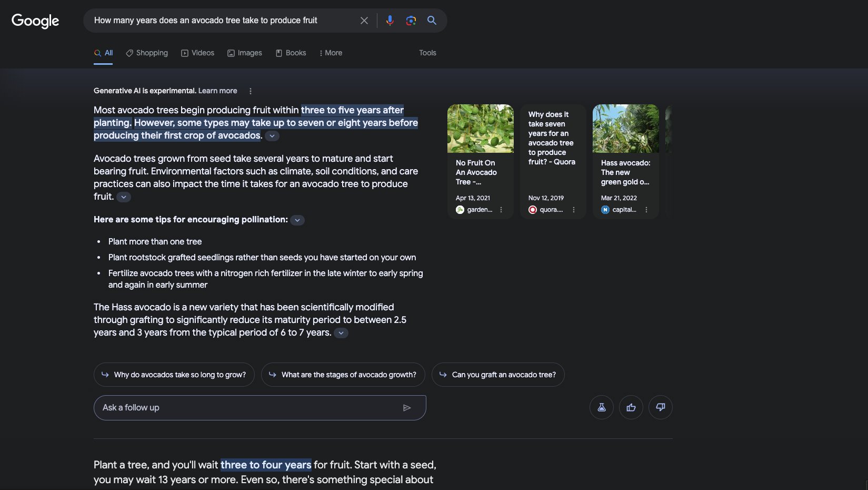Screen dimensions: 868x490
Task: Send the follow-up question with the arrow icon
Action: tap(407, 408)
